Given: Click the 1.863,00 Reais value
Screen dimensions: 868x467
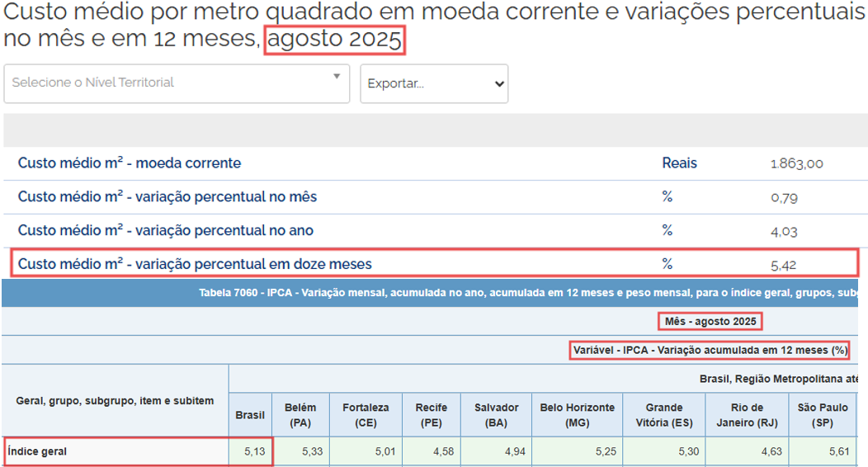Looking at the screenshot, I should (x=796, y=163).
